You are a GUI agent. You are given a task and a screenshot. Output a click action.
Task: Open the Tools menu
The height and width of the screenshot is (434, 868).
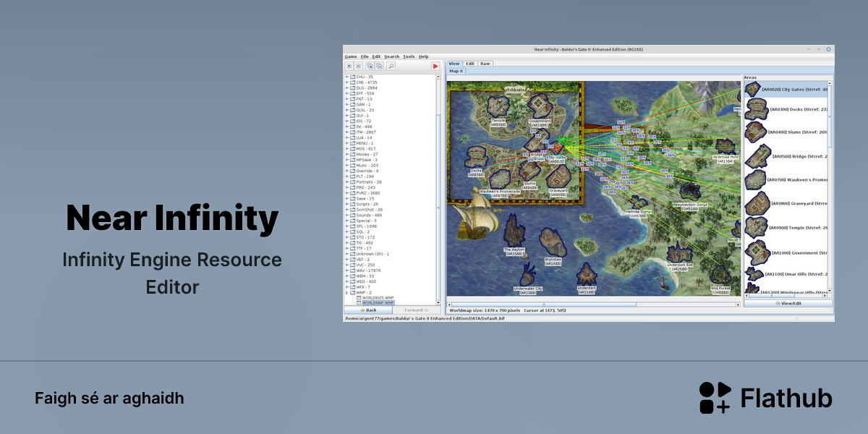[x=409, y=56]
